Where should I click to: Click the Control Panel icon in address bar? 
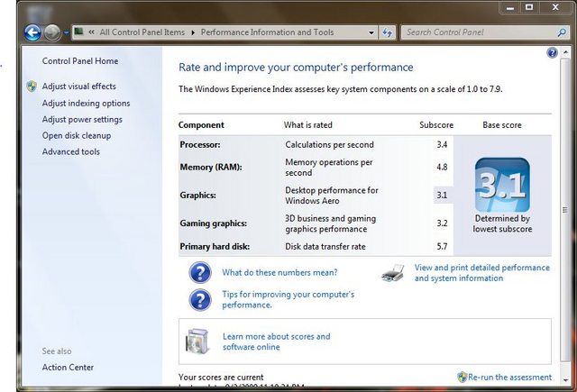(78, 32)
